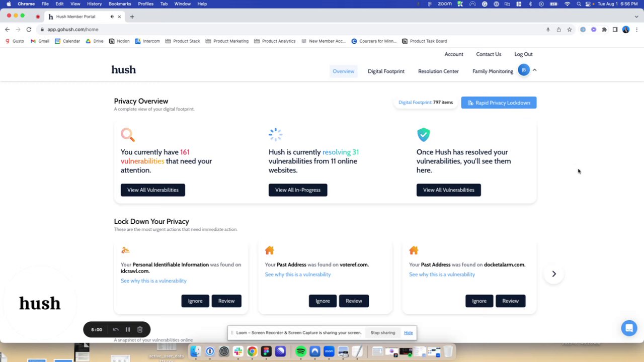Open the Profiles menu in menu bar
644x362 pixels.
tap(145, 4)
